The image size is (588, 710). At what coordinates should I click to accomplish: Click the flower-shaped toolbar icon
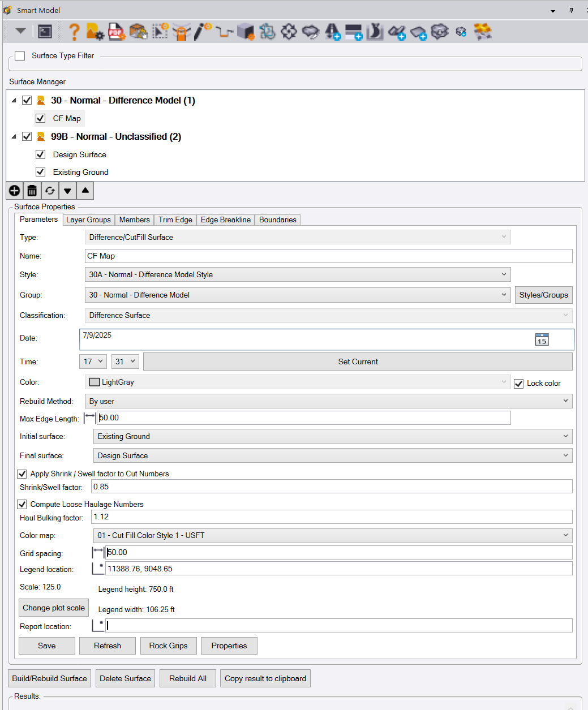(289, 32)
